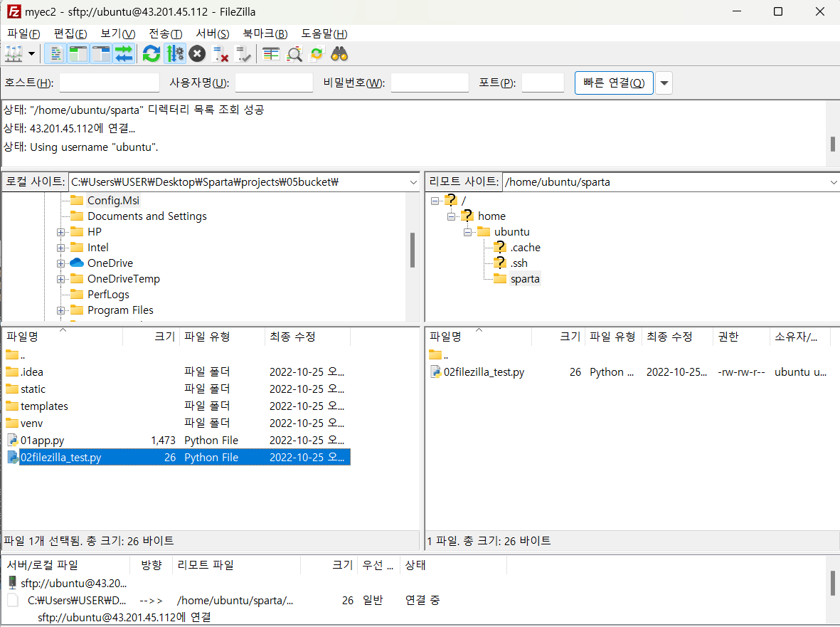Screen dimensions: 840x627
Task: Sort remote list by 권한 column
Action: 741,337
